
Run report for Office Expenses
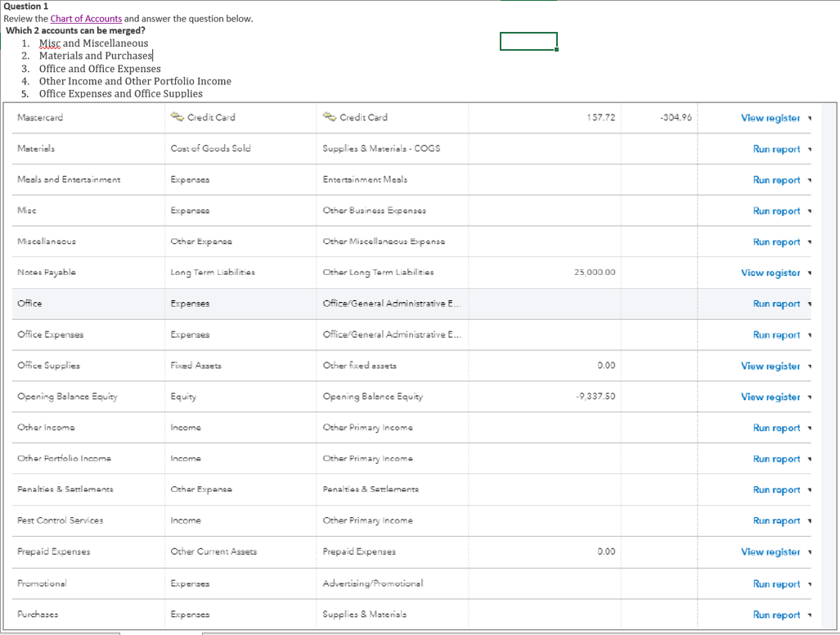tap(776, 335)
